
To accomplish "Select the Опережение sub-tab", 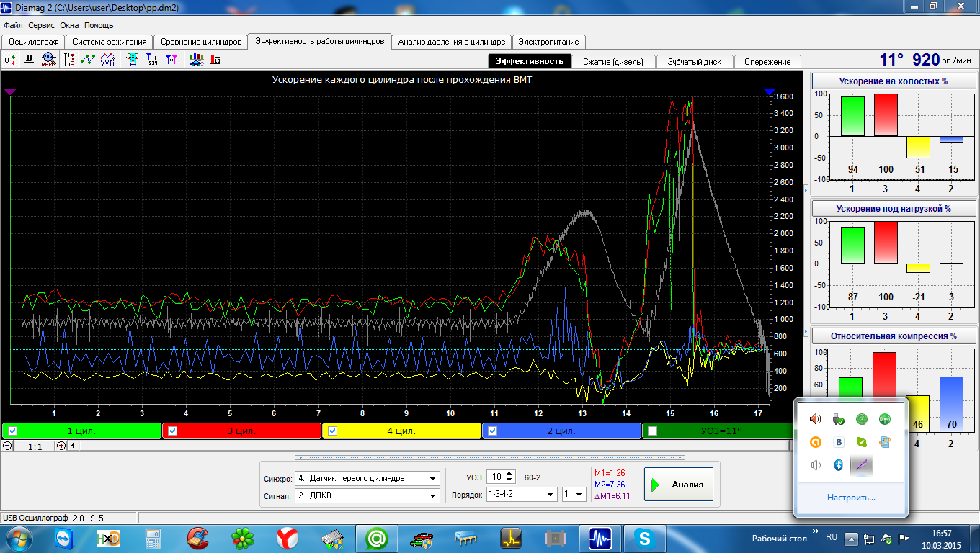I will tap(767, 61).
